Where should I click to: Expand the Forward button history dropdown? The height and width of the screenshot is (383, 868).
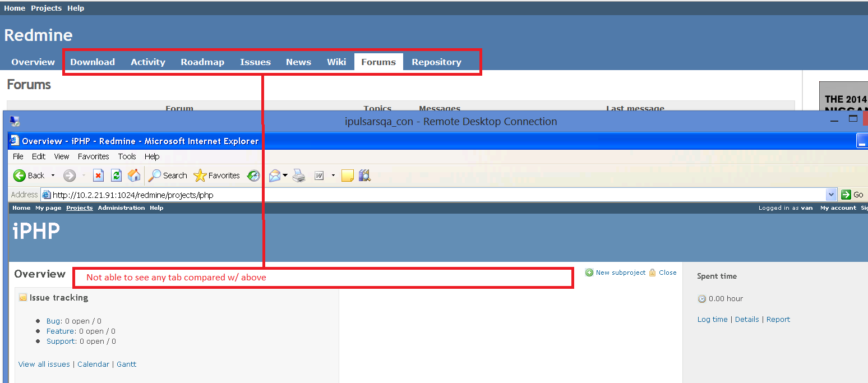coord(84,176)
